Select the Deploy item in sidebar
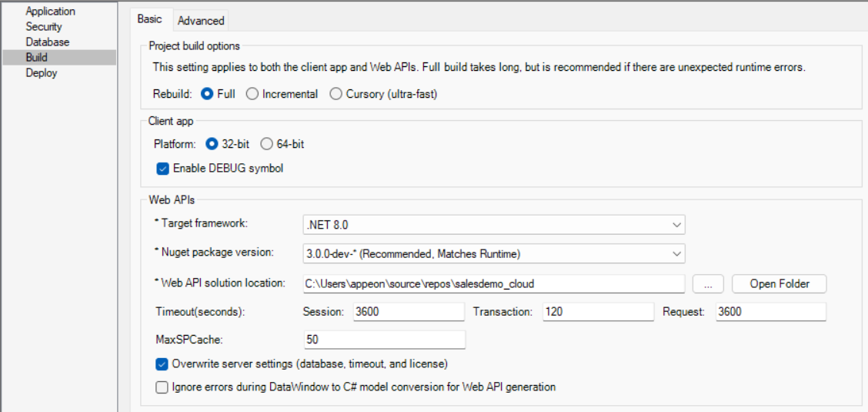The image size is (868, 412). pos(41,73)
